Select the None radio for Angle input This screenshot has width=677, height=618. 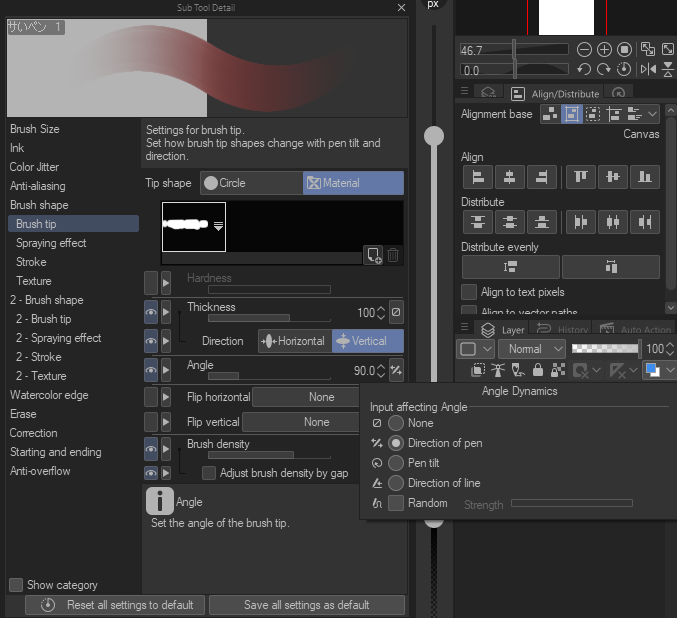coord(395,423)
